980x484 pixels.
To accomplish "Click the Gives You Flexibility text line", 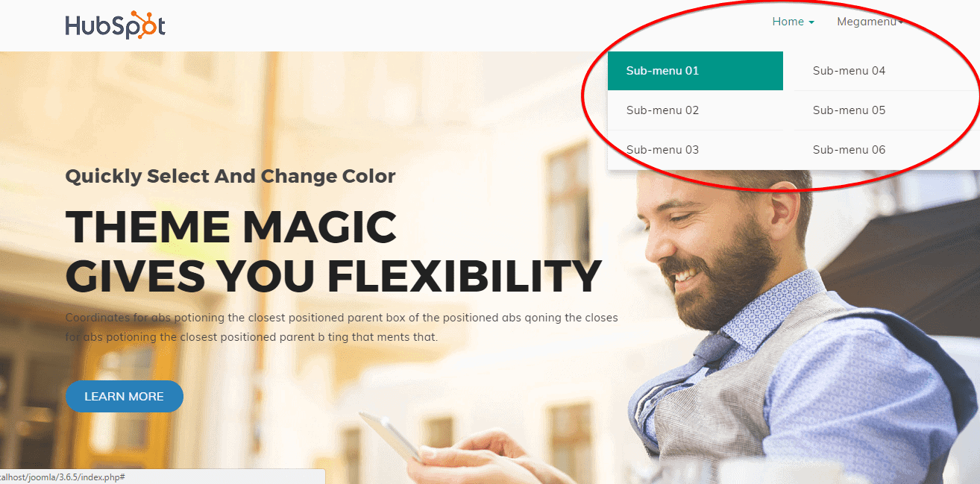I will tap(333, 275).
